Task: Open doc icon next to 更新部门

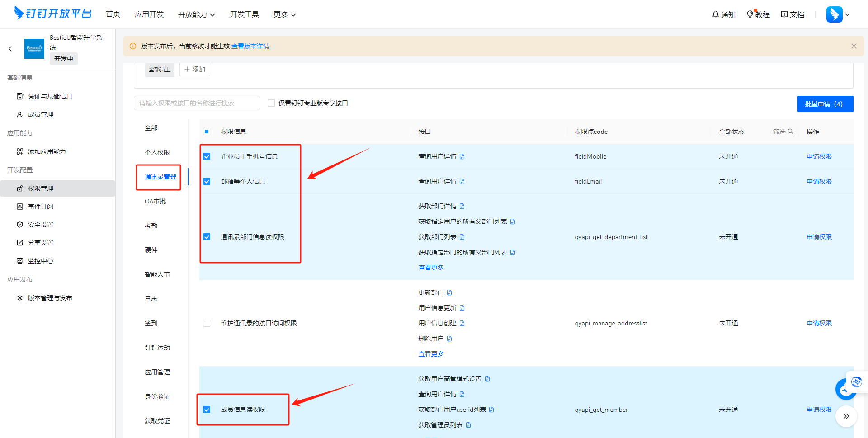Action: point(449,292)
